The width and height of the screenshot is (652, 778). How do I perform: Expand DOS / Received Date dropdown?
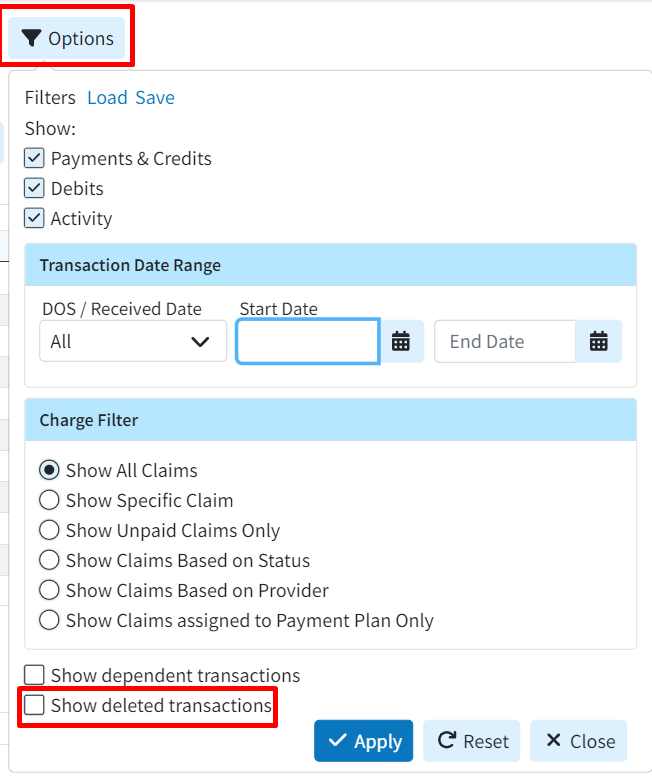[x=133, y=342]
